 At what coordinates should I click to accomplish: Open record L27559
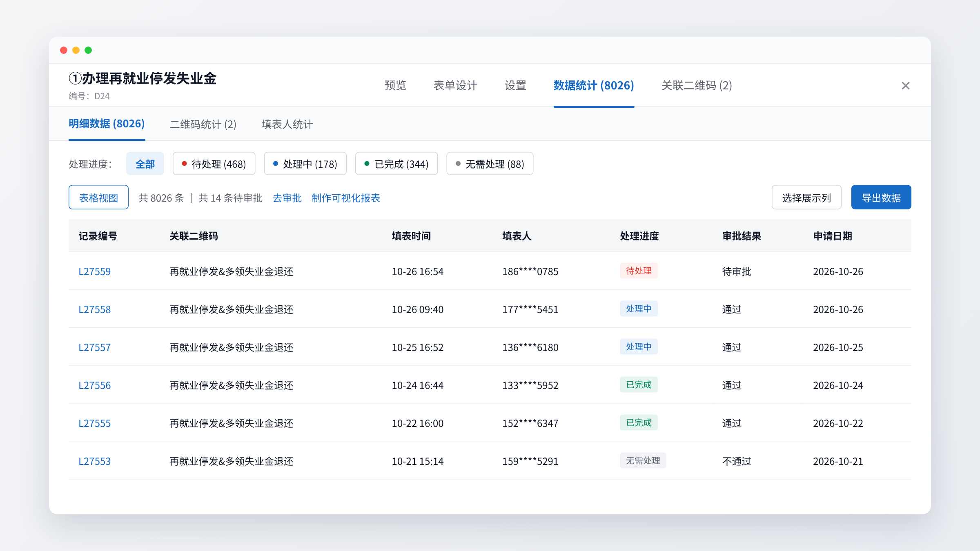(94, 271)
